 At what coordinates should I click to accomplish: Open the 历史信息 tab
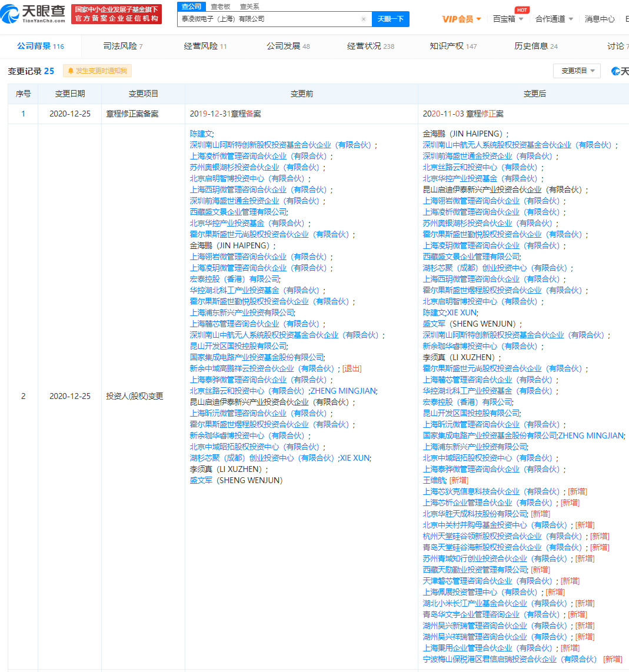point(536,46)
